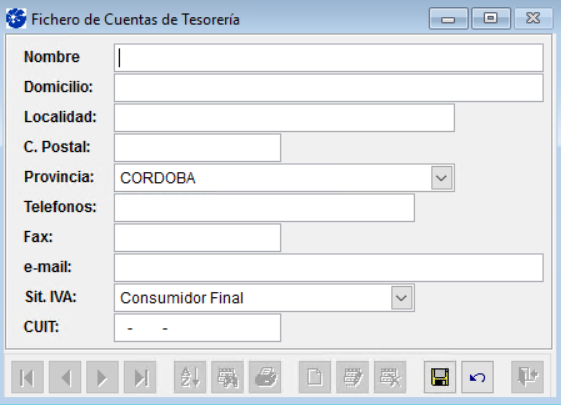Jump to the last record button

click(140, 377)
